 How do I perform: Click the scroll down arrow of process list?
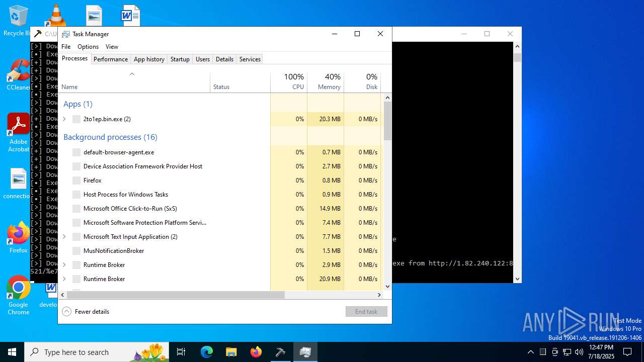point(387,286)
